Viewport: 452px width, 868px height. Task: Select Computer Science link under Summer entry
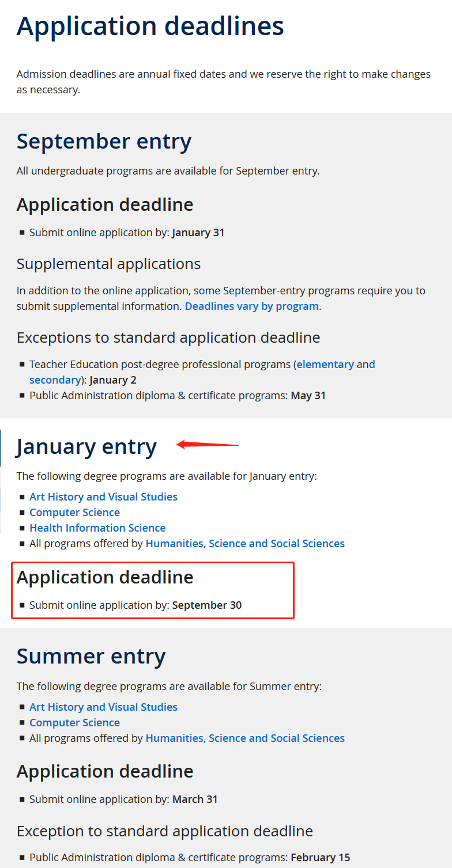[74, 723]
